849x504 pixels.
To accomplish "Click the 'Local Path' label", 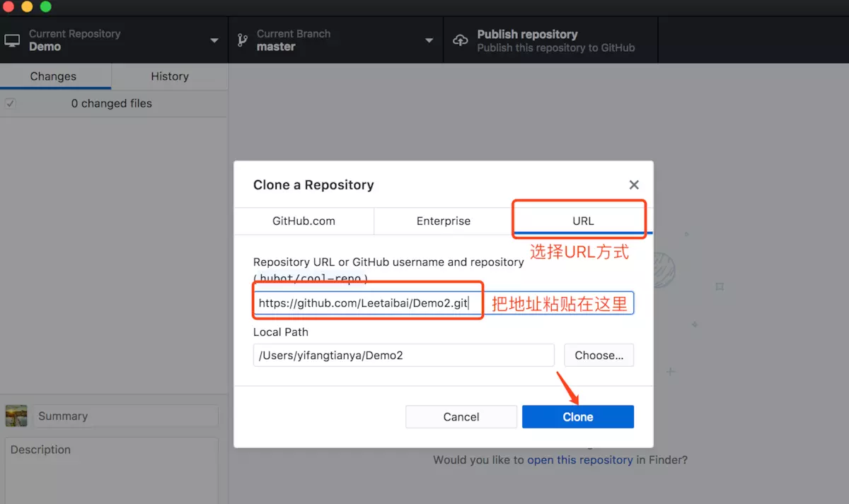I will coord(281,332).
